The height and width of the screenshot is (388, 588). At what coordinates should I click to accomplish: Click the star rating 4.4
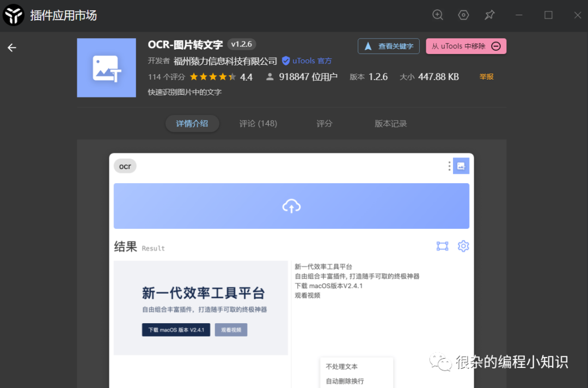pyautogui.click(x=221, y=77)
